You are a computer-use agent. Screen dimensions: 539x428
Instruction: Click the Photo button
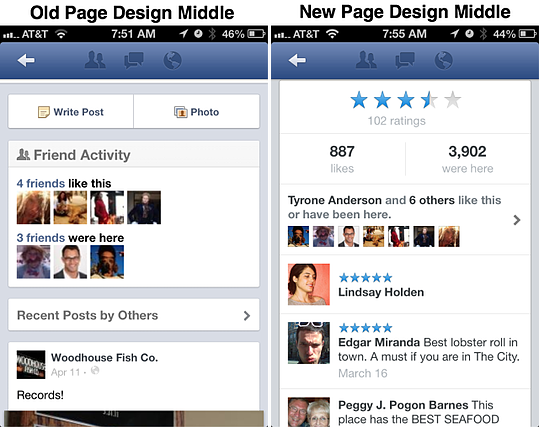[x=197, y=112]
